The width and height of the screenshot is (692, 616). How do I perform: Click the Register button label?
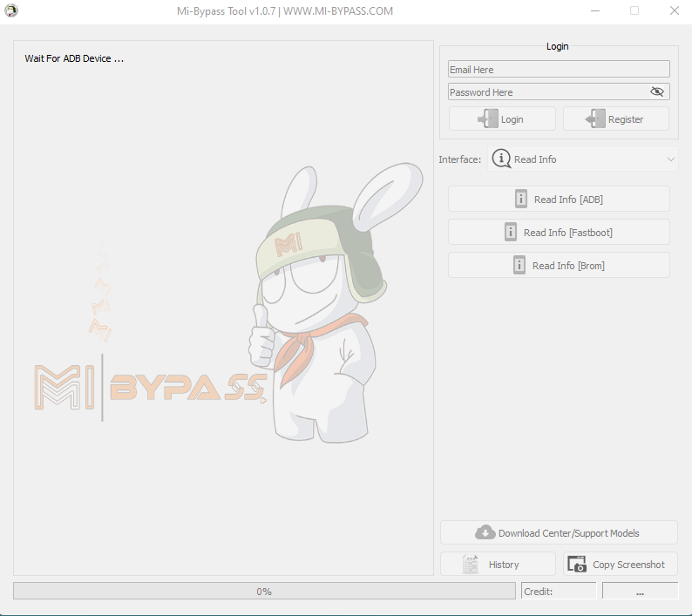pos(626,119)
